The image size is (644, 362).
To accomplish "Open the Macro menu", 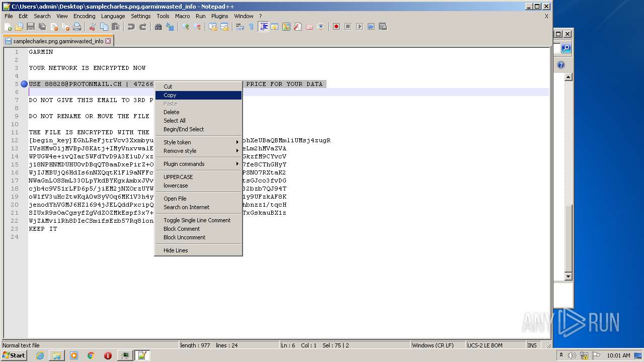I will (182, 16).
